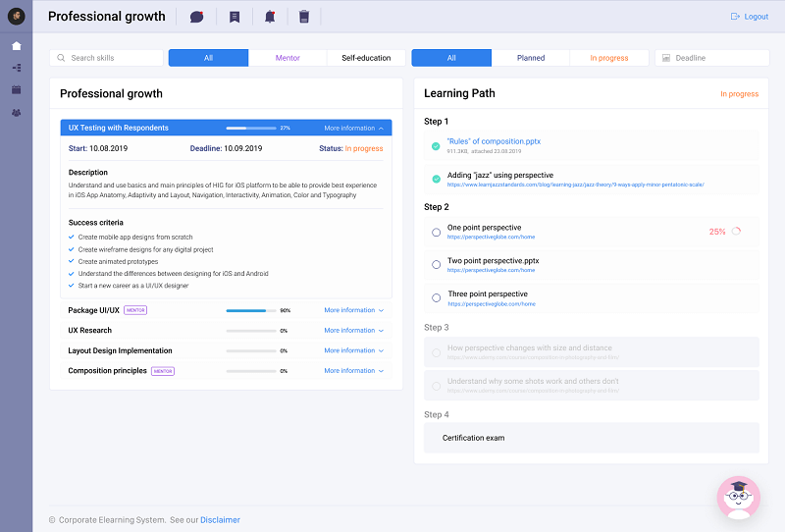The image size is (785, 532).
Task: Open the calendar icon in sidebar
Action: tap(17, 89)
